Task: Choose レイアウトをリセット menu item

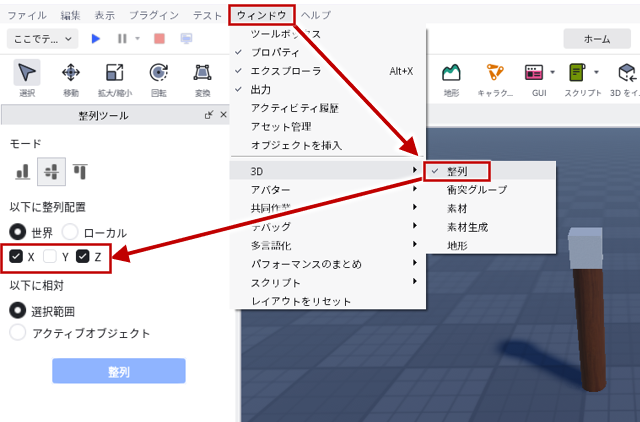Action: coord(328,301)
